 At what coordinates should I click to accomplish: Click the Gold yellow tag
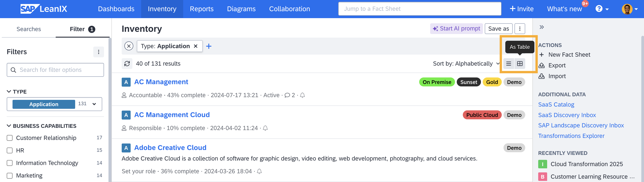click(492, 82)
